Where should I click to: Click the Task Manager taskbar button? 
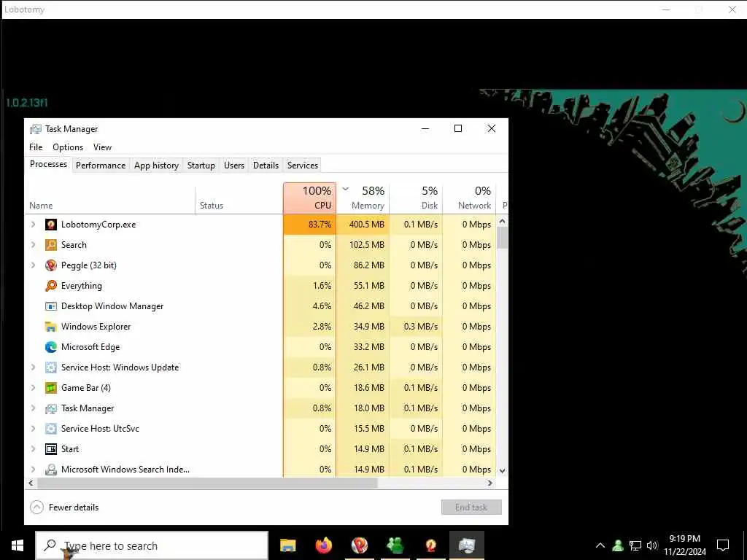(467, 545)
